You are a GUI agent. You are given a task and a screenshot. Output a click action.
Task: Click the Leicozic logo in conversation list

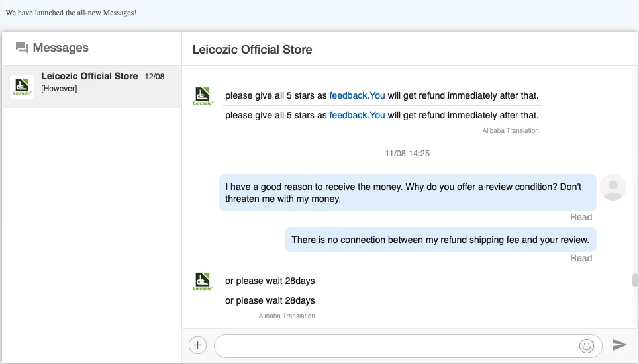tap(22, 86)
